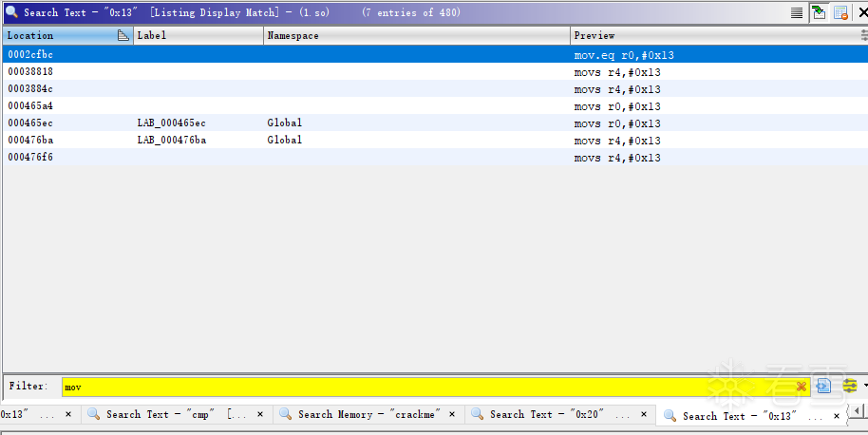The image size is (868, 435).
Task: Click the tab strip left arrow
Action: pos(858,411)
